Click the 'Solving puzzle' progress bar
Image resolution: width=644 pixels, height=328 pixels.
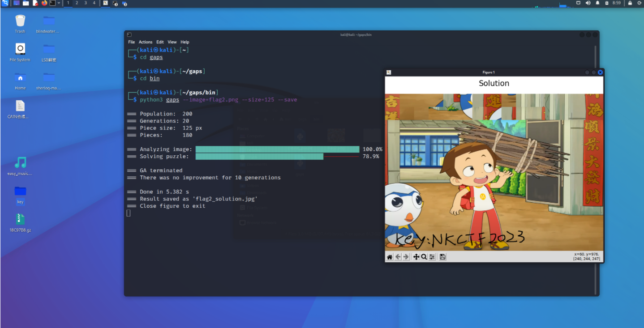coord(277,156)
